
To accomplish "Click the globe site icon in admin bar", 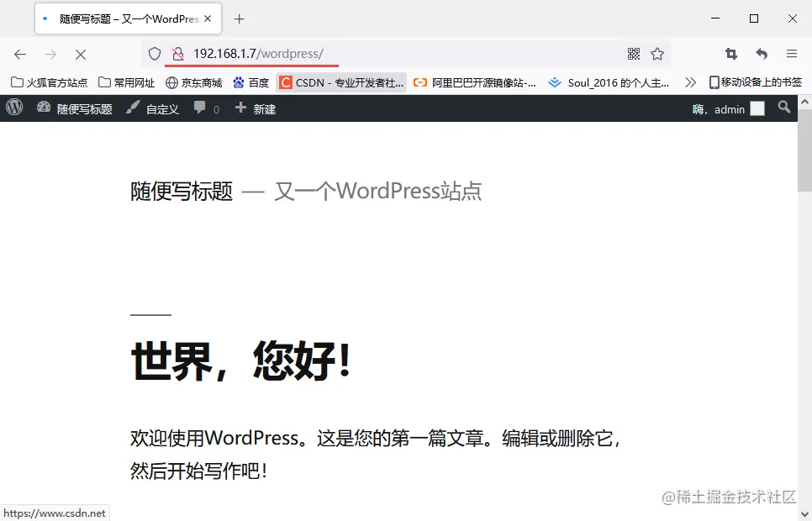I will 44,108.
